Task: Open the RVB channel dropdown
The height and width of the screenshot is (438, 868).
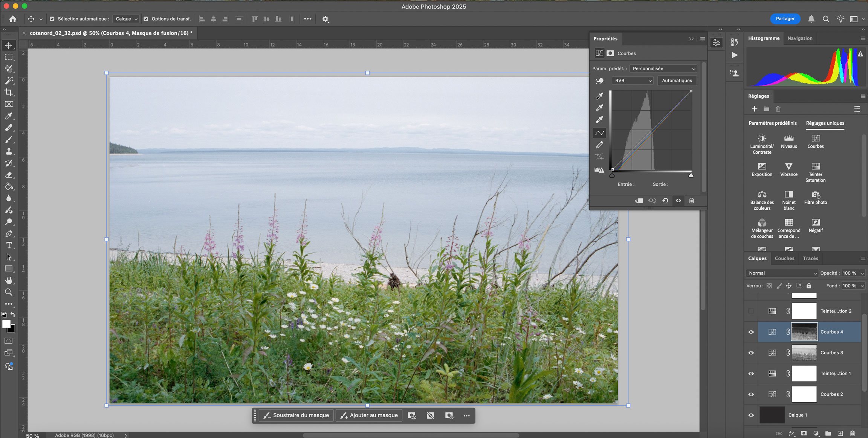Action: (x=633, y=81)
